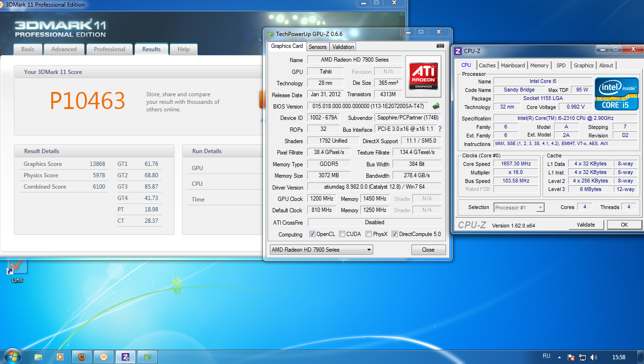Show hidden tray icons with the arrow
The width and height of the screenshot is (644, 364).
[560, 357]
